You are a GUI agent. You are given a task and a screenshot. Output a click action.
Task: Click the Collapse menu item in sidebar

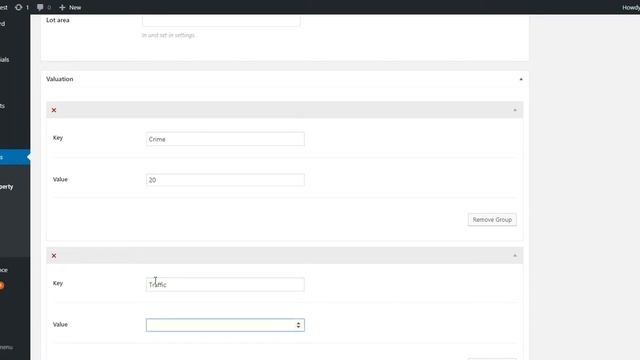pyautogui.click(x=7, y=347)
